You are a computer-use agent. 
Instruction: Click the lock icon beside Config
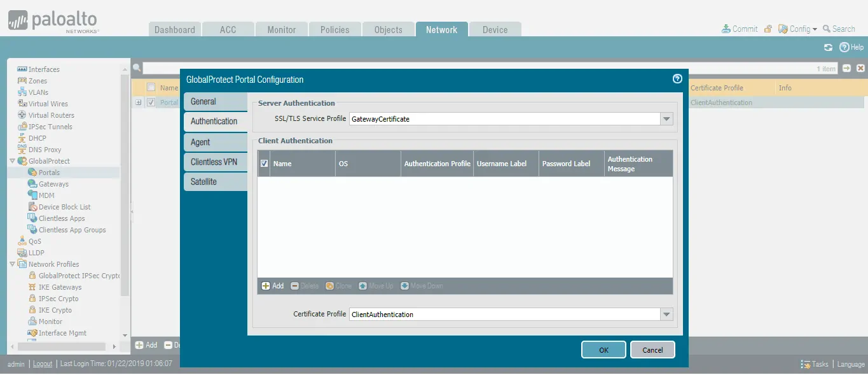pyautogui.click(x=768, y=29)
